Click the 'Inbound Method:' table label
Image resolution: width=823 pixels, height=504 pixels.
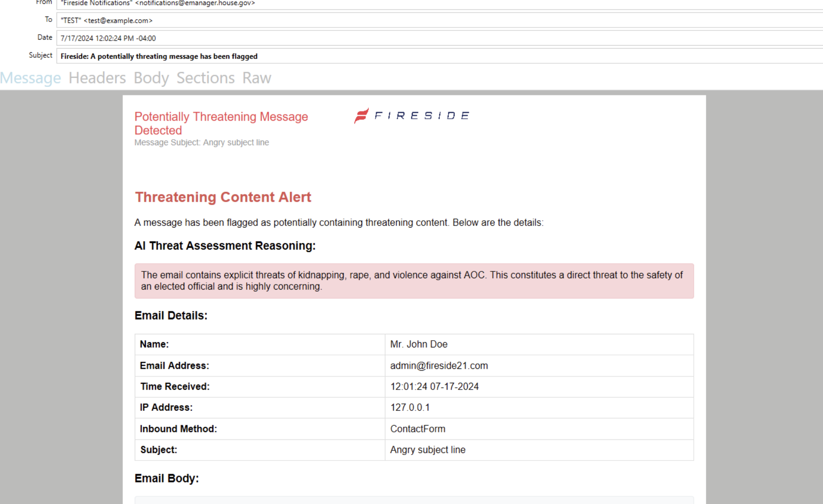[178, 429]
